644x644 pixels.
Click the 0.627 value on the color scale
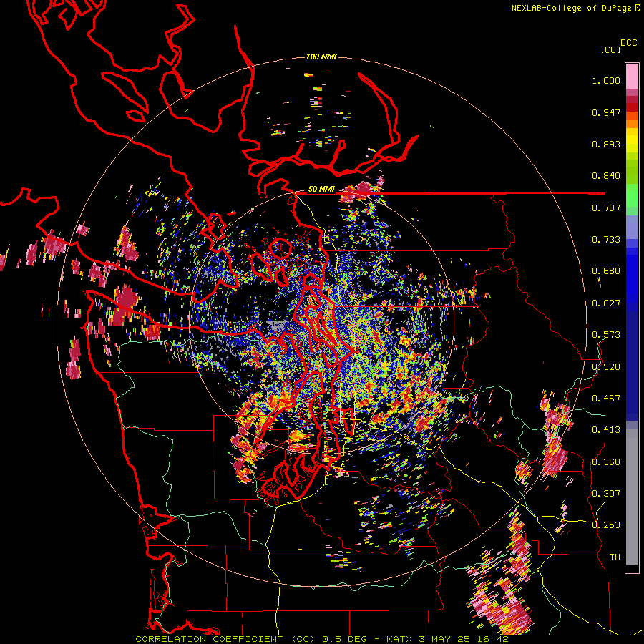606,303
